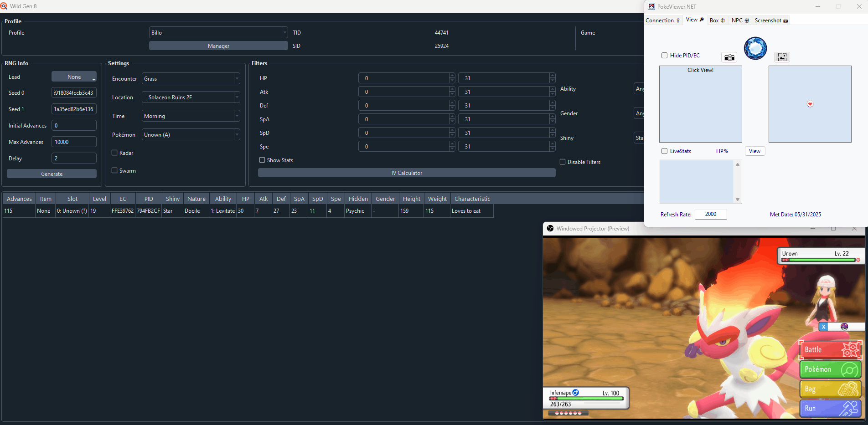Select the result cell with PID 794FB2CF

[x=149, y=211]
